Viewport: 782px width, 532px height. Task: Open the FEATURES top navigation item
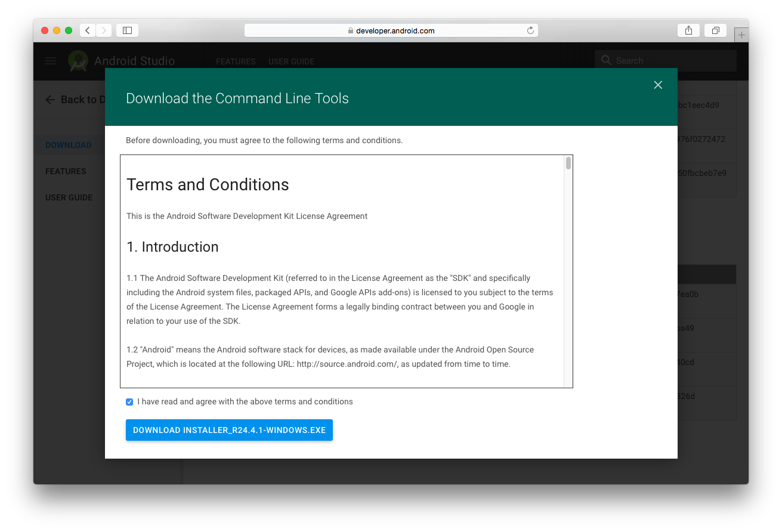coord(236,61)
